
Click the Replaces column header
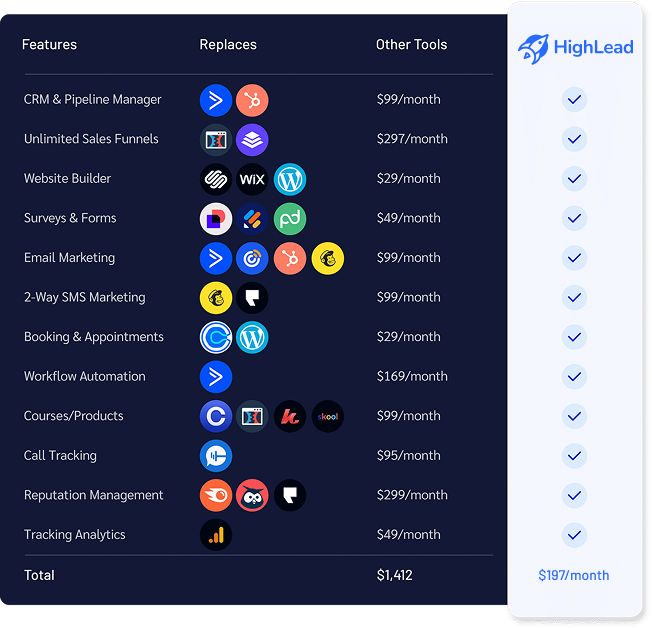(x=228, y=45)
